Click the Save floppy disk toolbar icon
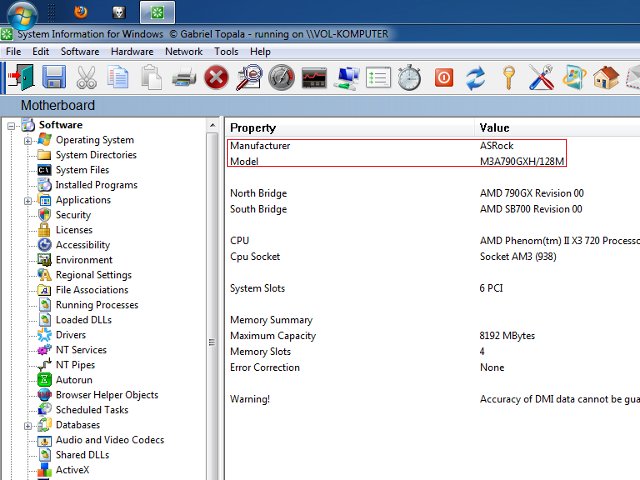Viewport: 640px width, 480px height. (53, 77)
